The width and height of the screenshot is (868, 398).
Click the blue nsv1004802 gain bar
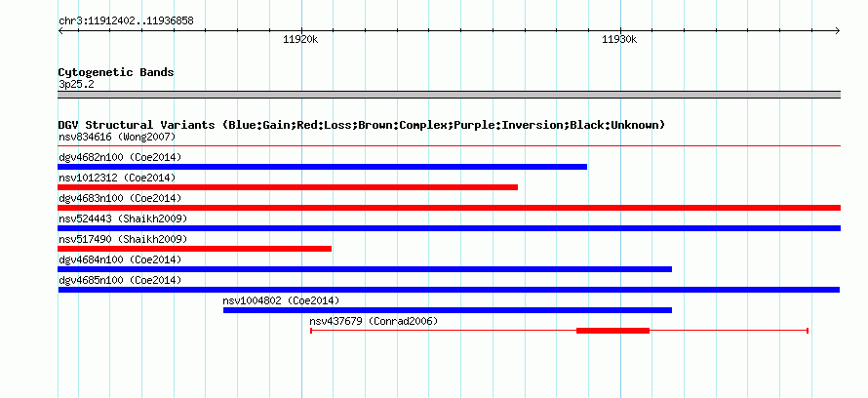448,310
